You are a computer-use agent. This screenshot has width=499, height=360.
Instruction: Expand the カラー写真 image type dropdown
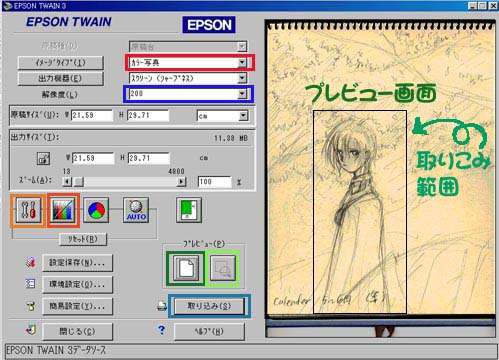(x=242, y=62)
